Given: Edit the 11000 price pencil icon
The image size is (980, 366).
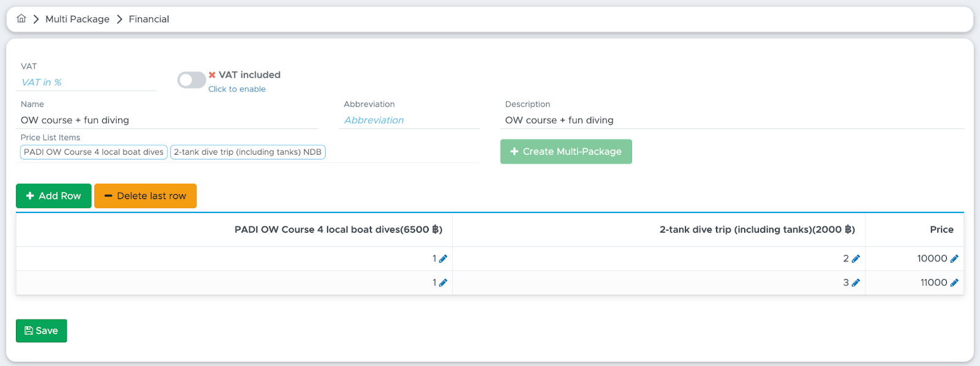Looking at the screenshot, I should pyautogui.click(x=954, y=283).
